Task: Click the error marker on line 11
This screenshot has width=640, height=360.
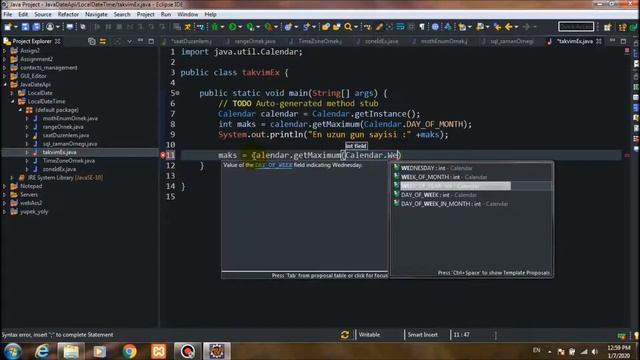Action: tap(162, 155)
